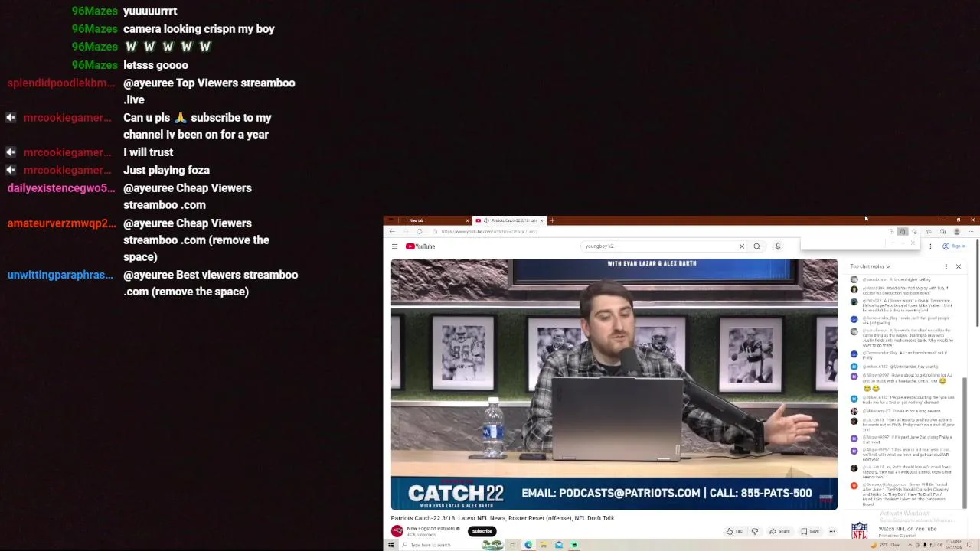The height and width of the screenshot is (551, 980).
Task: Go back in the browser
Action: coord(392,231)
